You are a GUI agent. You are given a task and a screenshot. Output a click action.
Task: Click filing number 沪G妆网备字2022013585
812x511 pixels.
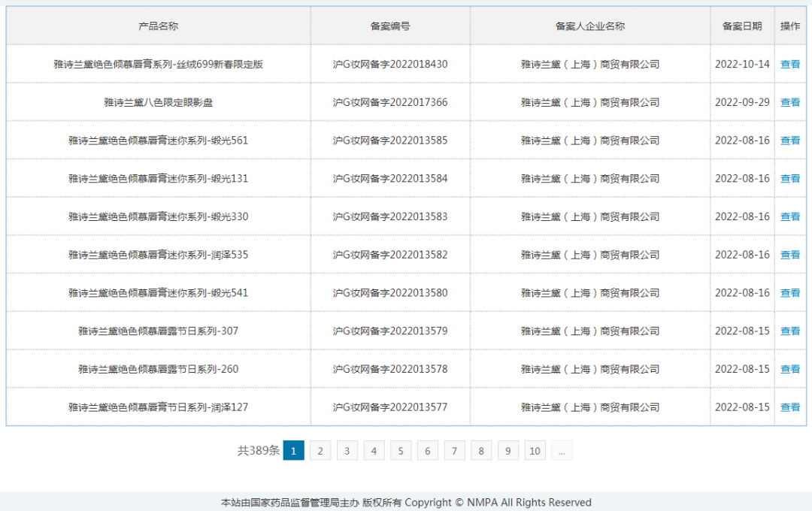[390, 141]
